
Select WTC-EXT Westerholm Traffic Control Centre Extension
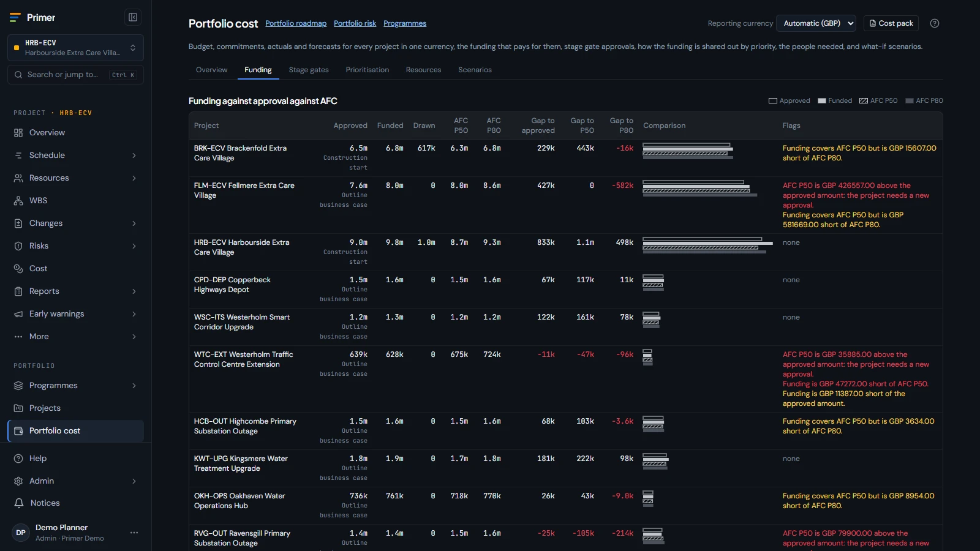tap(244, 359)
